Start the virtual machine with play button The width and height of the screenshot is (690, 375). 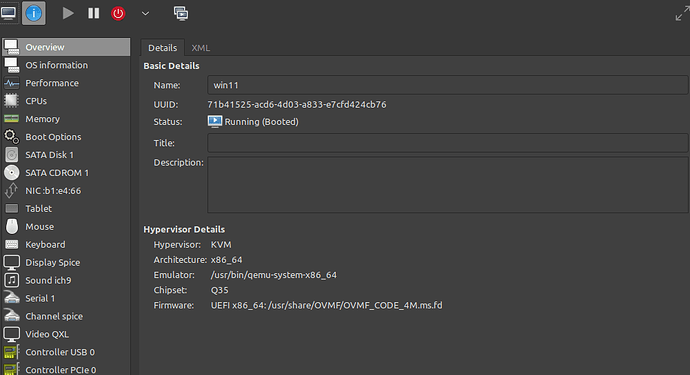(x=68, y=13)
